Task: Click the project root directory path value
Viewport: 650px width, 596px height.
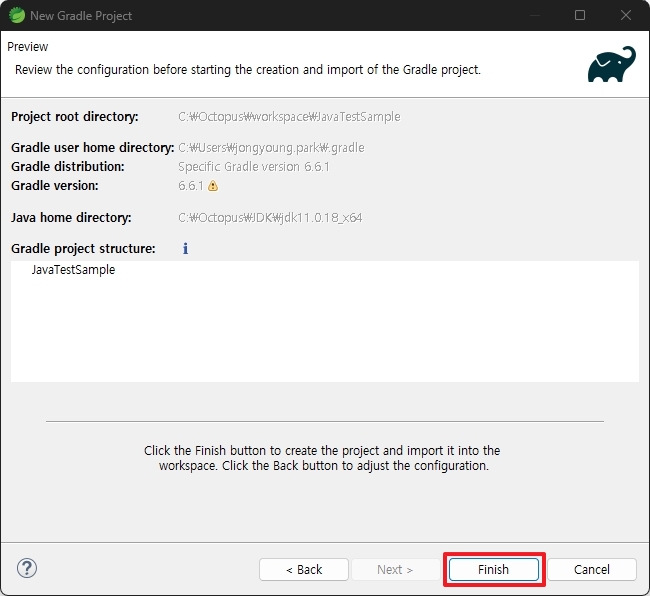Action: pos(289,117)
